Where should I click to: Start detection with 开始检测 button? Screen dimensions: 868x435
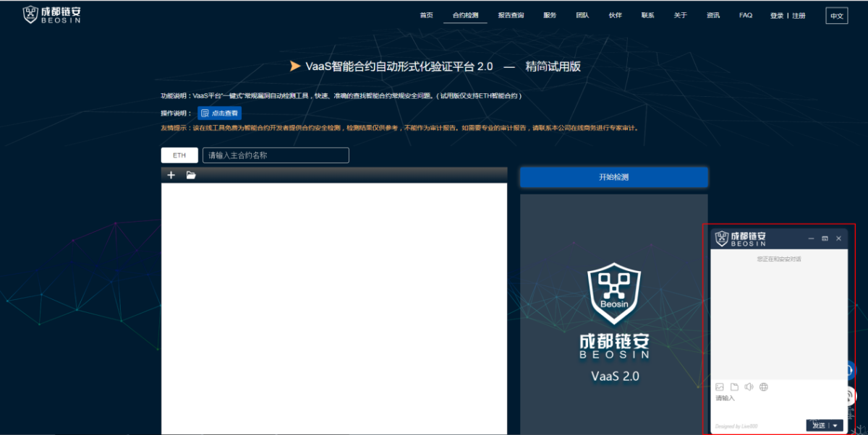click(x=613, y=177)
